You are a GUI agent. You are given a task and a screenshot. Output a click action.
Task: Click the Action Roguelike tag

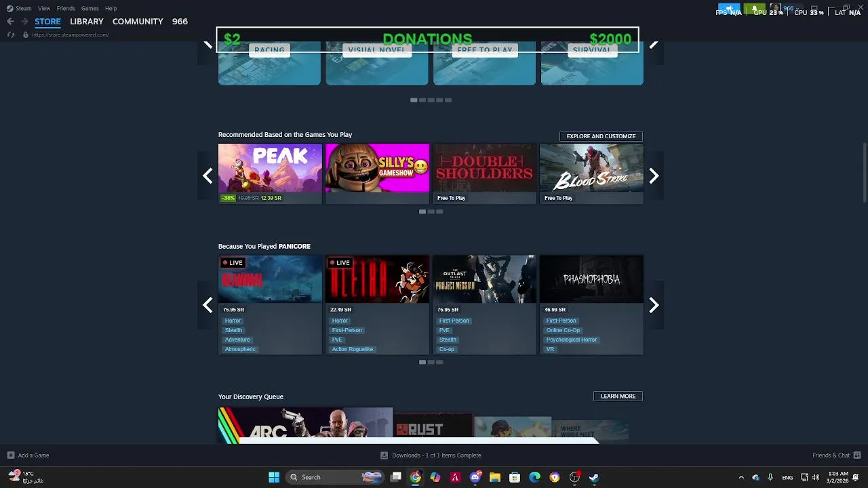click(353, 349)
